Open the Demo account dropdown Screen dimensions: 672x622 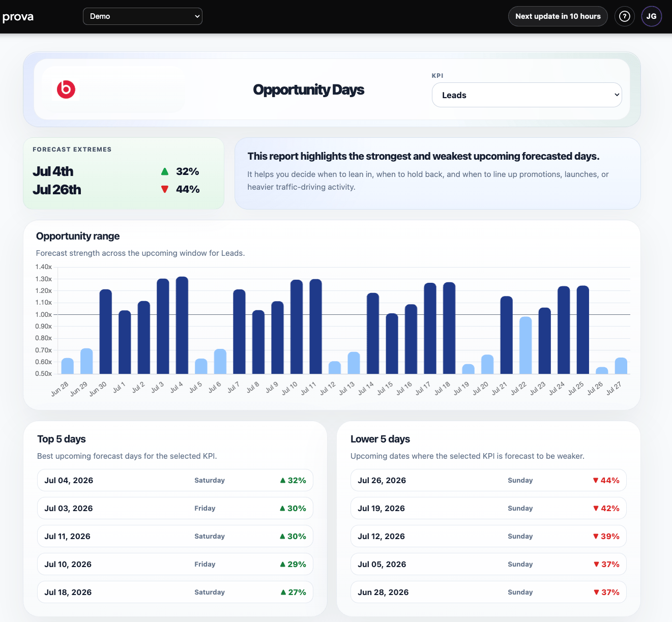142,16
